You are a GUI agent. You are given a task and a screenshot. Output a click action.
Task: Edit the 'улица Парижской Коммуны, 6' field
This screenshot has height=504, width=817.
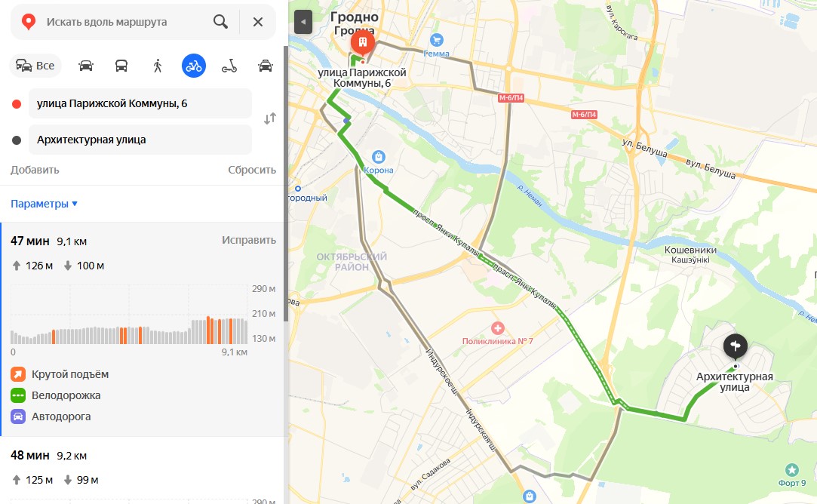coord(140,103)
